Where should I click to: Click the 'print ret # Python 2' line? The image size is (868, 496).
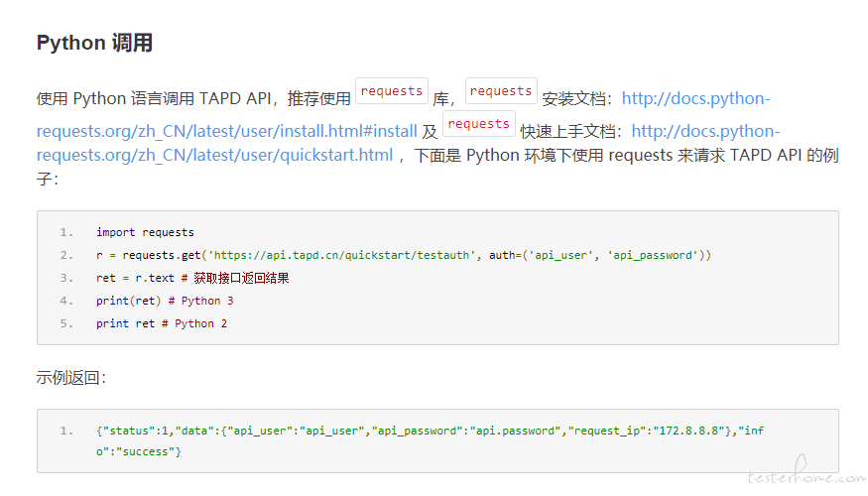pos(162,323)
